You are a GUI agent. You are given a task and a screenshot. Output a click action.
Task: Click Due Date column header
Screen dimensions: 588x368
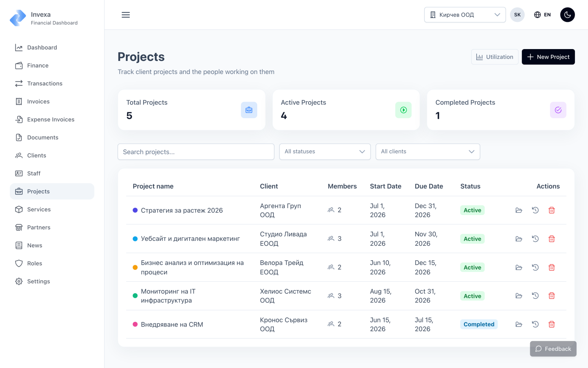click(x=429, y=186)
